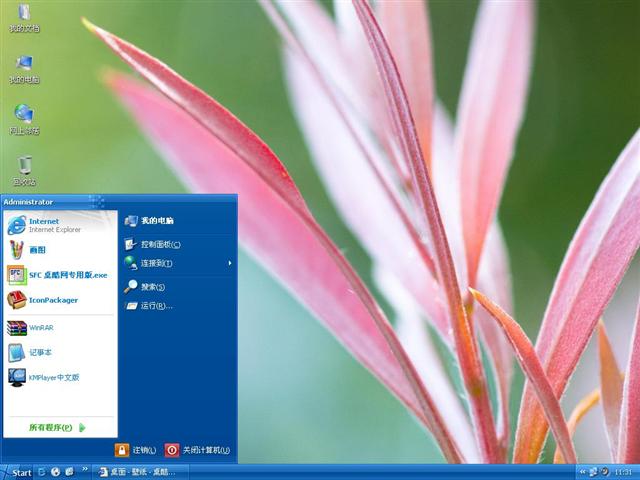Launch Internet Explorer from Start menu
The image size is (640, 480).
[60, 225]
